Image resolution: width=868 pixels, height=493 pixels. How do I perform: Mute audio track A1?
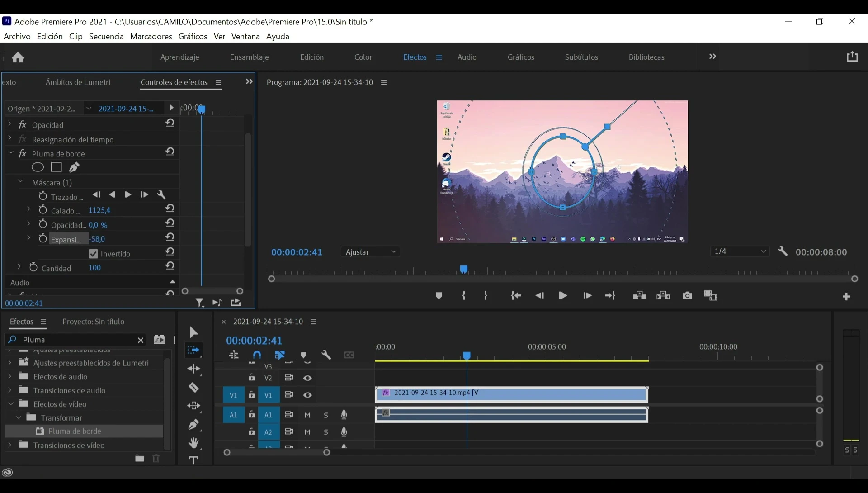pos(307,415)
